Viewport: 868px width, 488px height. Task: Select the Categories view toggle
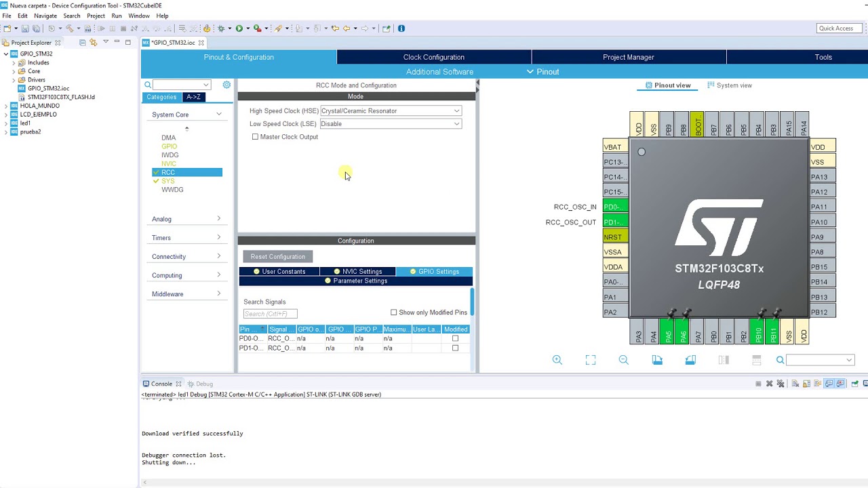pos(161,97)
